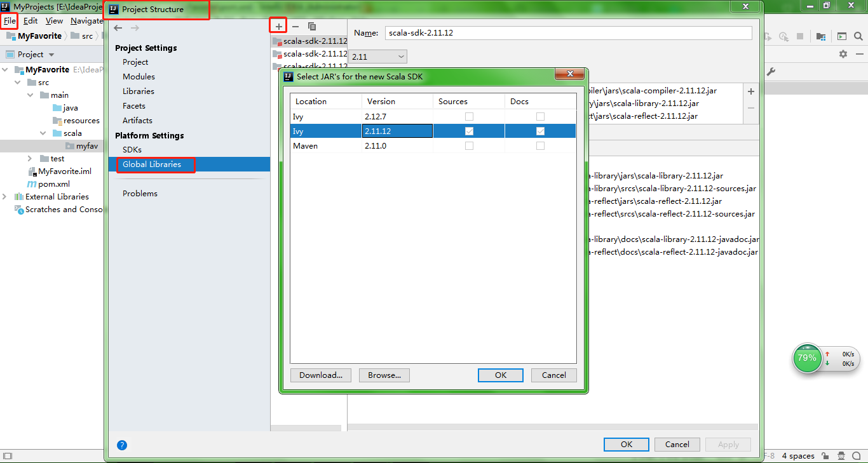Uncheck Sources for Ivy 2.11.12

pos(469,131)
